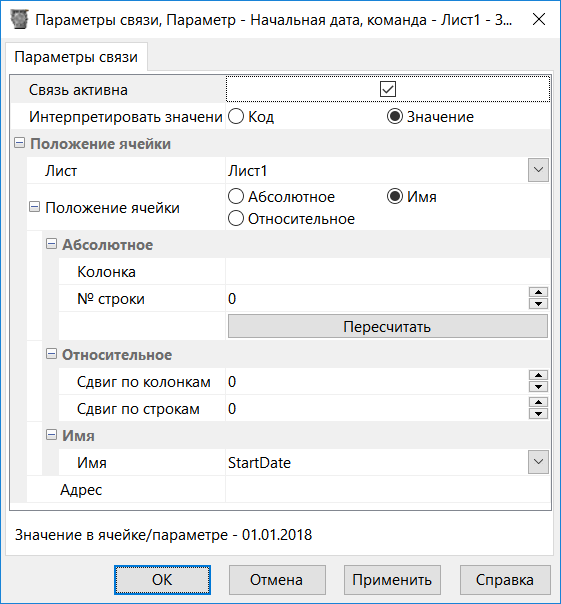Confirm the dialog with the OK button
Screen dimensions: 561x604
162,580
